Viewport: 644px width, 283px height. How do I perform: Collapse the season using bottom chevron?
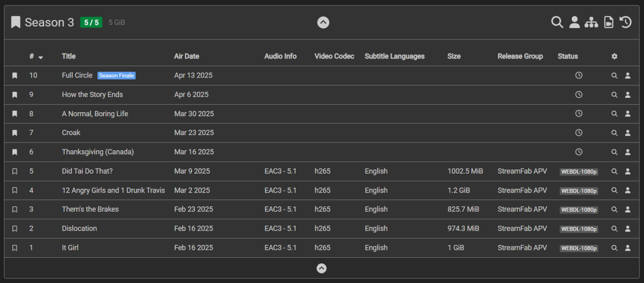[x=322, y=268]
